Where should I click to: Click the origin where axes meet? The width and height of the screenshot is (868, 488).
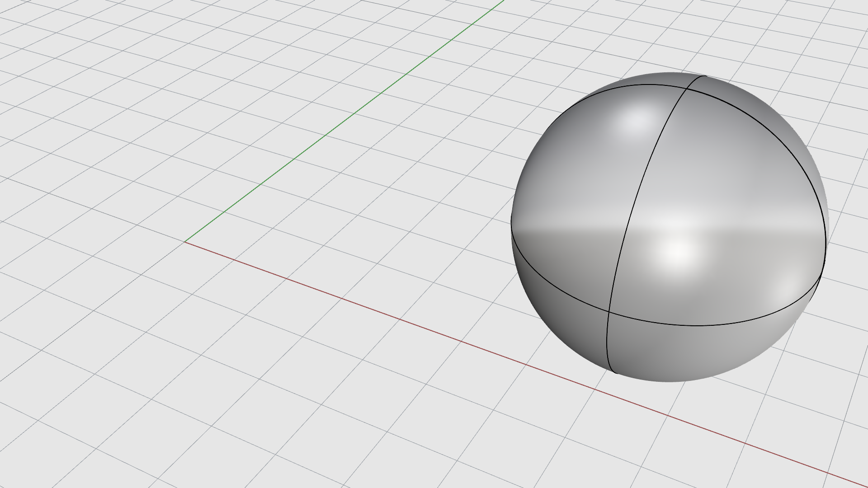click(185, 242)
